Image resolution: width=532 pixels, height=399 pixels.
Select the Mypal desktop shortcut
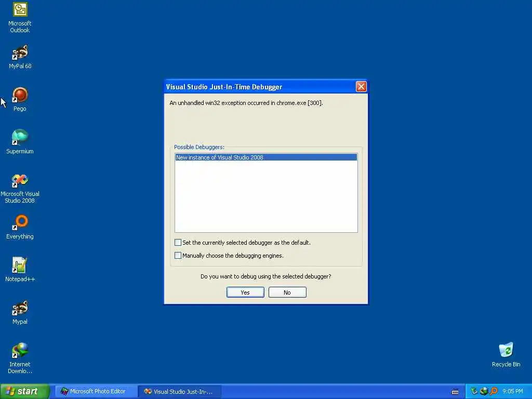pos(20,312)
